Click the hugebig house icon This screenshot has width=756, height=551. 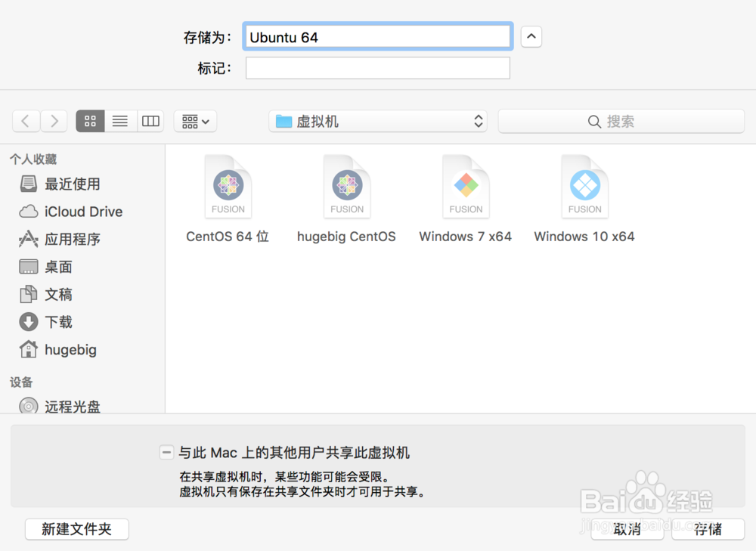tap(29, 349)
